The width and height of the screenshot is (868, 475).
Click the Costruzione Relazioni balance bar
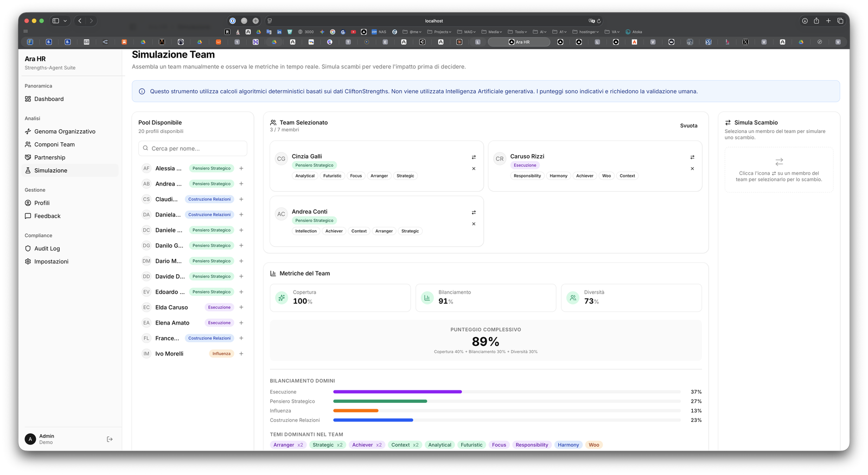pyautogui.click(x=507, y=420)
